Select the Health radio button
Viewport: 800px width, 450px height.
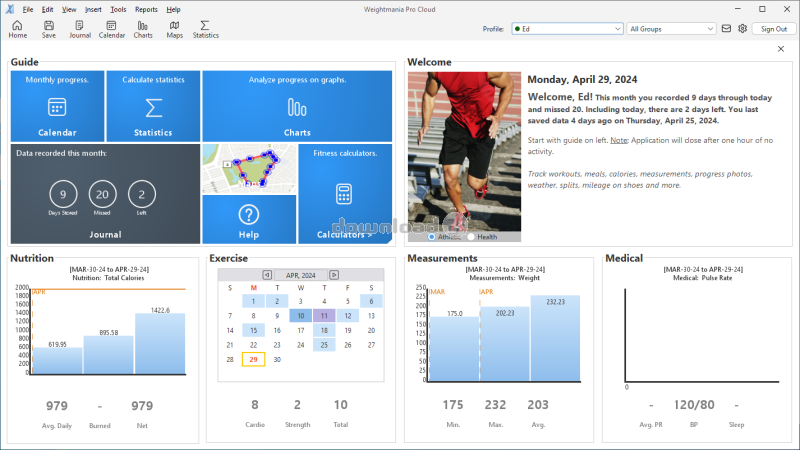click(471, 237)
